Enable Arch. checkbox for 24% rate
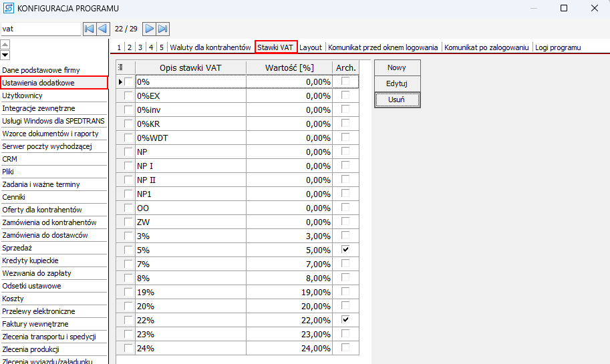610x364 pixels. click(345, 347)
